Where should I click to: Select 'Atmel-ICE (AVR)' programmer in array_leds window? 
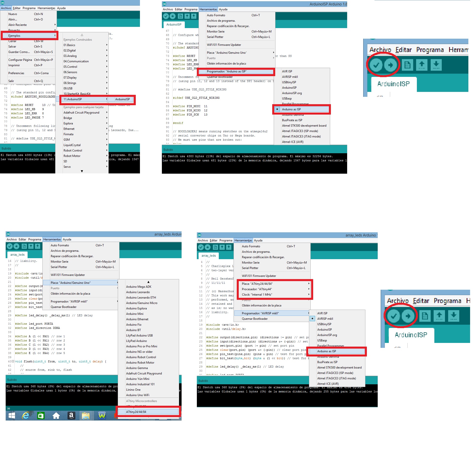328,384
